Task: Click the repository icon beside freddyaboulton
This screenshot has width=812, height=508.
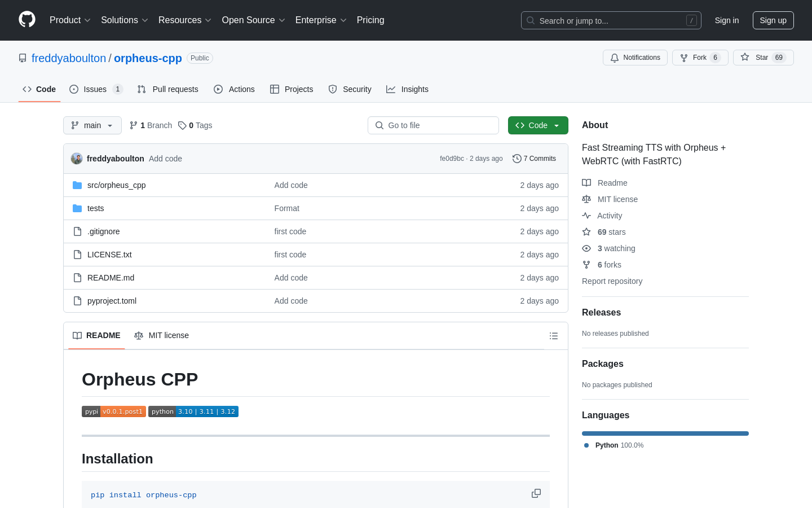Action: tap(23, 58)
